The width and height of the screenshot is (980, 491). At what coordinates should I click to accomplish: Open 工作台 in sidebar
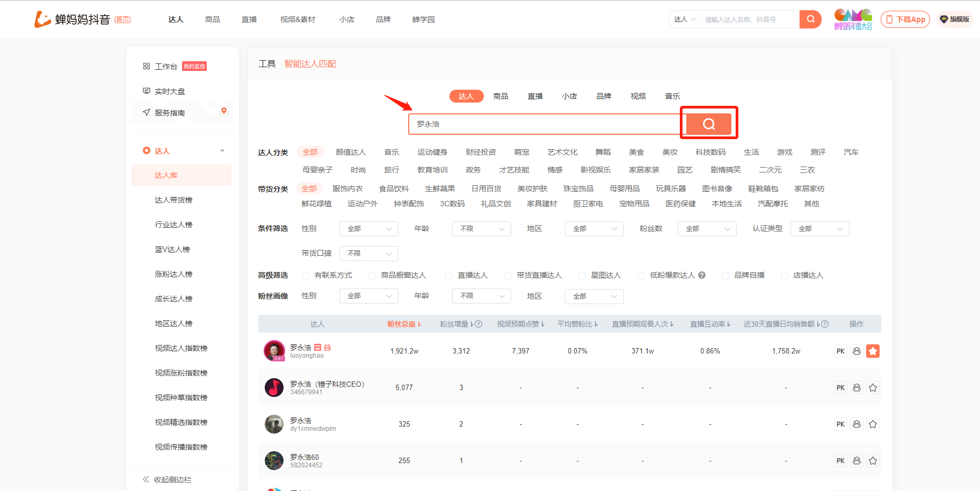tap(166, 67)
